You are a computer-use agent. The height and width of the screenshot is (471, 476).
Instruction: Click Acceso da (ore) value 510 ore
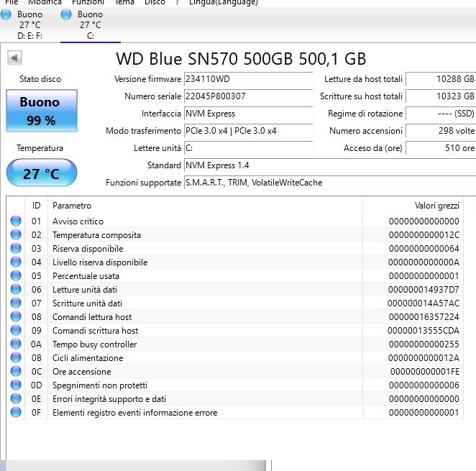coord(441,148)
